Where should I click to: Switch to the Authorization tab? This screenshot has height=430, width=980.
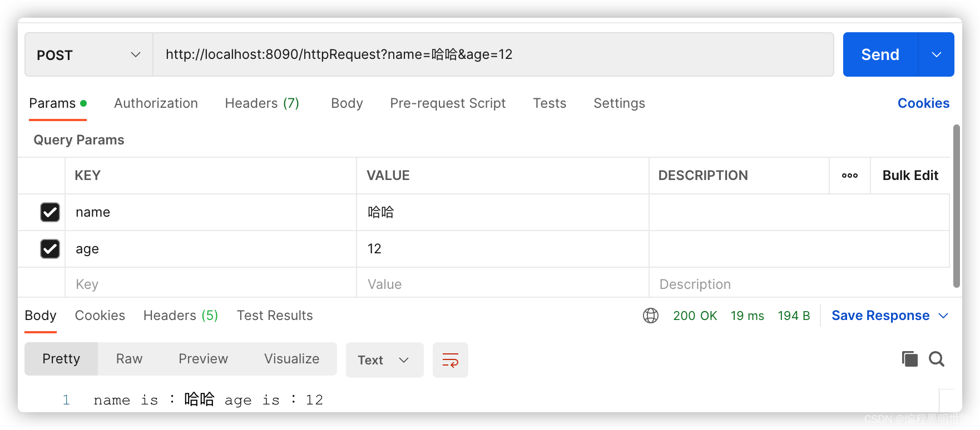[x=156, y=103]
